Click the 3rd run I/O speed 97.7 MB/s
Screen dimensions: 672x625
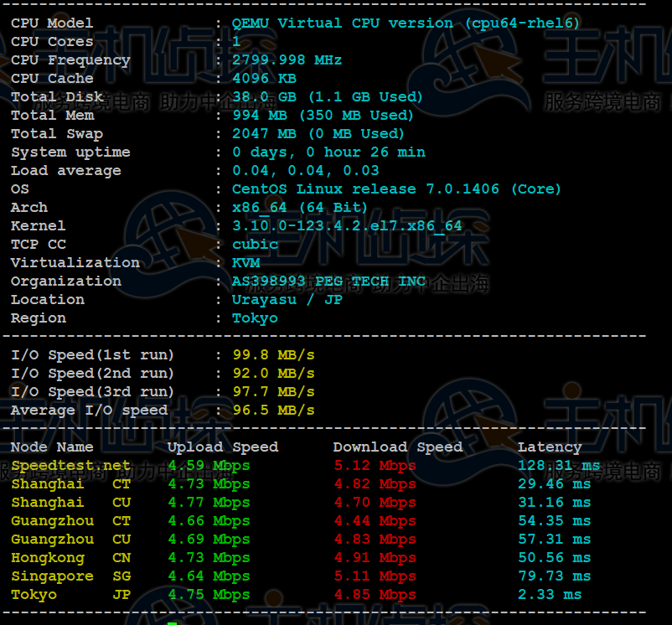pyautogui.click(x=273, y=391)
